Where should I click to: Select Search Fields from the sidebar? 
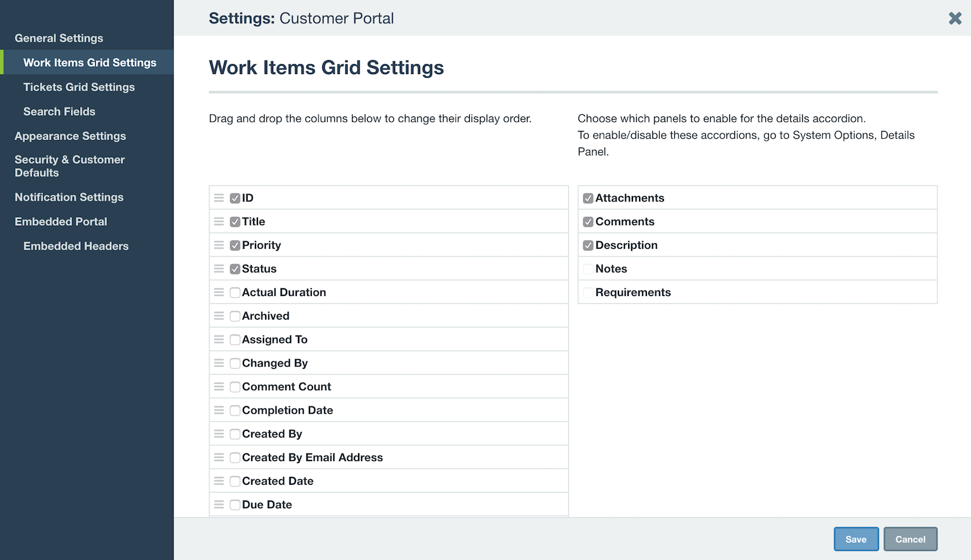pyautogui.click(x=59, y=111)
